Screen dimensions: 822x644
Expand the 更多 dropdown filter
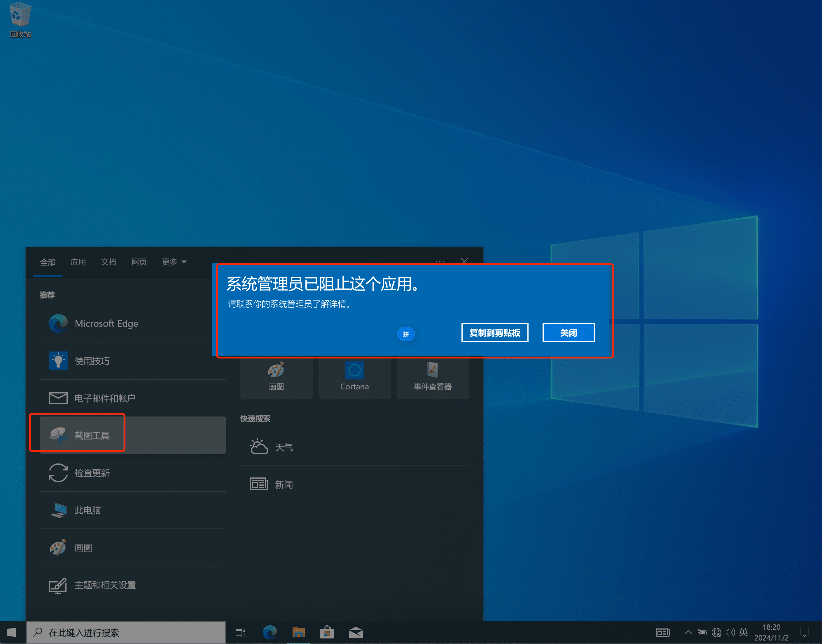(x=174, y=262)
